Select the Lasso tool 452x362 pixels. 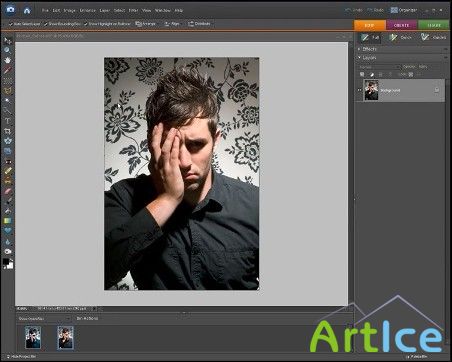[7, 90]
